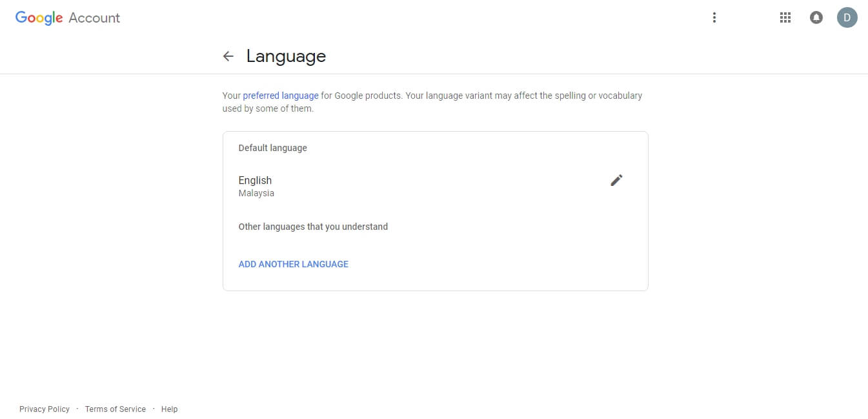
Task: Select the Account header text
Action: 94,17
